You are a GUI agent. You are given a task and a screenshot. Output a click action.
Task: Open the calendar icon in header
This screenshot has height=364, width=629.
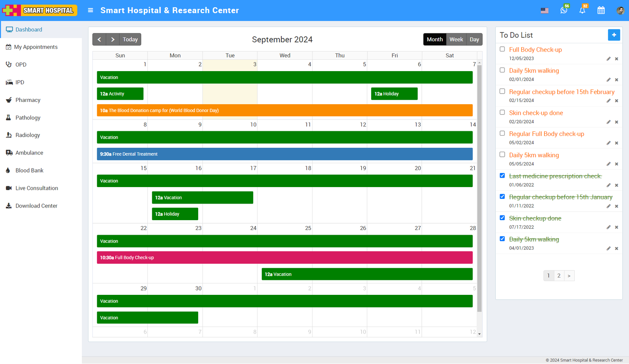(601, 10)
